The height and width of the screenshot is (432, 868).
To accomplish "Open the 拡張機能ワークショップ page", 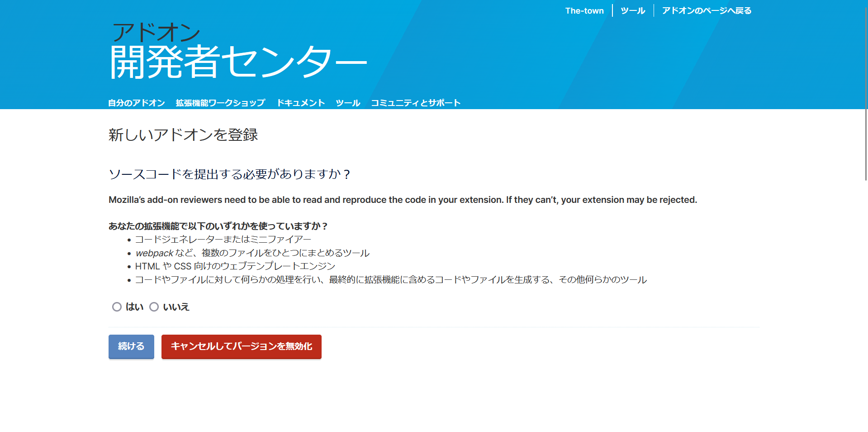I will tap(219, 102).
